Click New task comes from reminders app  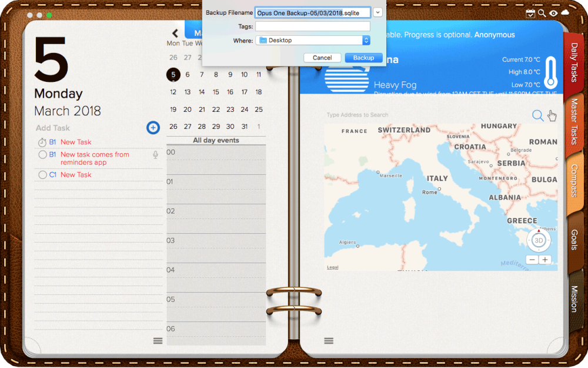(x=95, y=158)
